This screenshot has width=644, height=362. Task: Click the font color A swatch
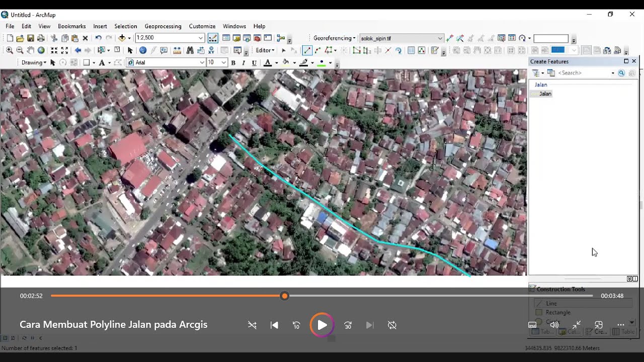(x=268, y=63)
